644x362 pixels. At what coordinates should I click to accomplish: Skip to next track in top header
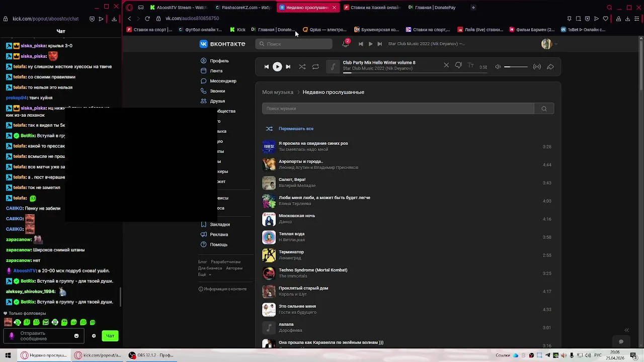(380, 44)
